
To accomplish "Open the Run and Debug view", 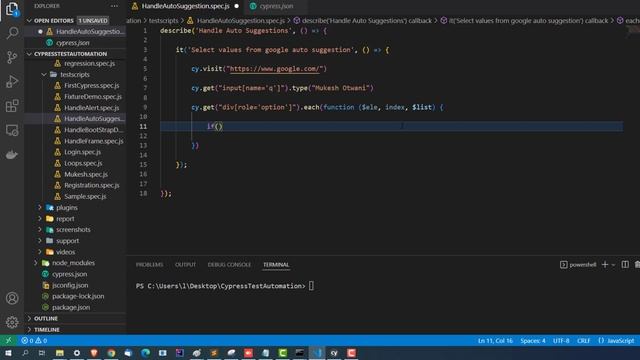I will [12, 82].
